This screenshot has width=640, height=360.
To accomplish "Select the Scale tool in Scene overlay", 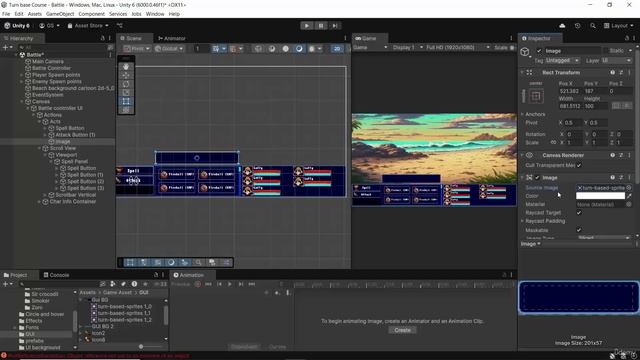I will point(126,92).
